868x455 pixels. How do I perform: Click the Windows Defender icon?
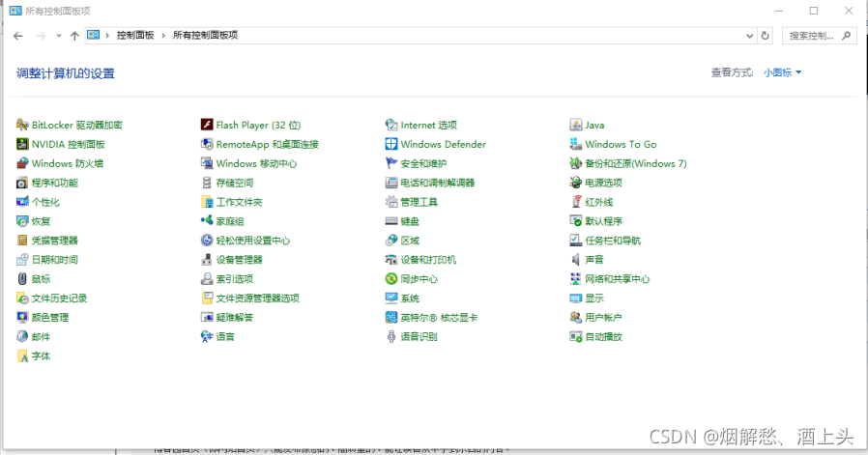391,145
